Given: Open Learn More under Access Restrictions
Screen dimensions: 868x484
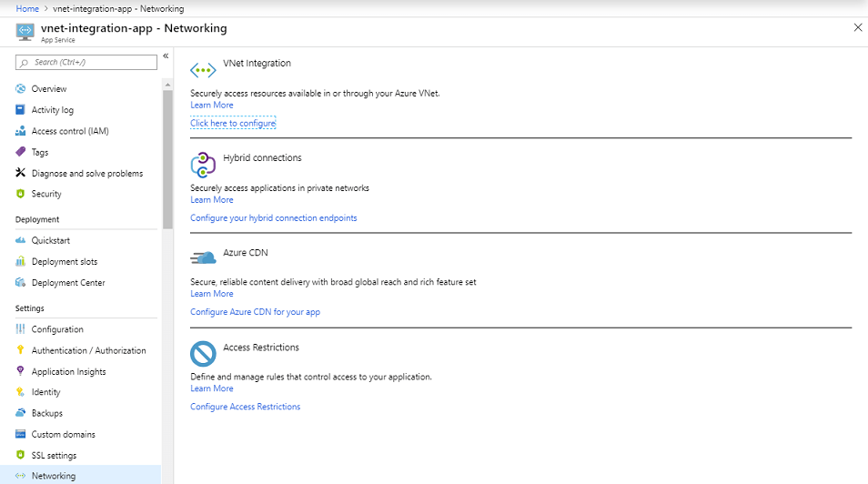Looking at the screenshot, I should pos(212,388).
